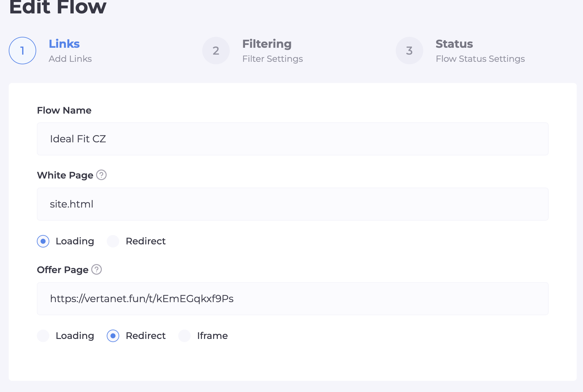Click the Offer Page URL input field
Viewport: 583px width, 392px height.
pyautogui.click(x=292, y=299)
